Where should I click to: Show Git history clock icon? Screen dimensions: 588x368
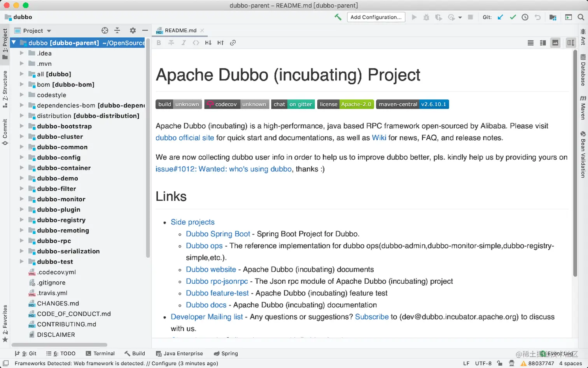(x=525, y=17)
